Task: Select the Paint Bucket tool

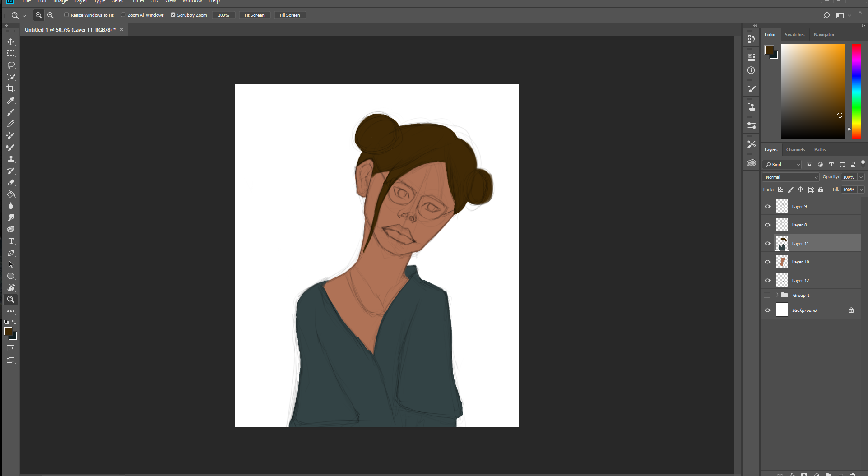Action: coord(11,194)
